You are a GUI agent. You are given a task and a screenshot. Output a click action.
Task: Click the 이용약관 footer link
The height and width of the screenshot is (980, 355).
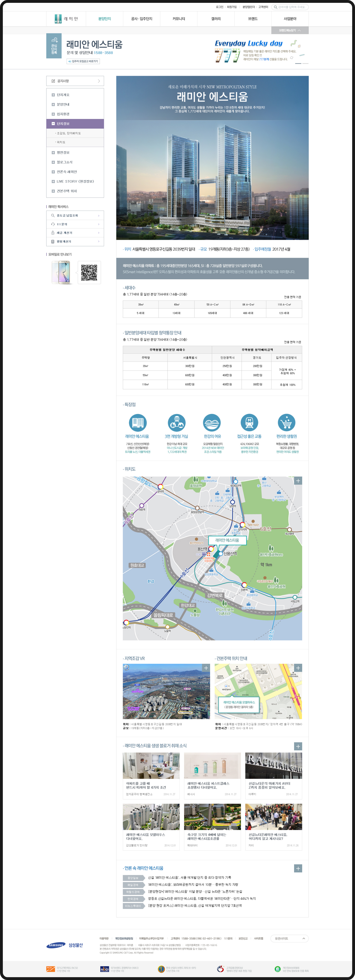point(104,938)
